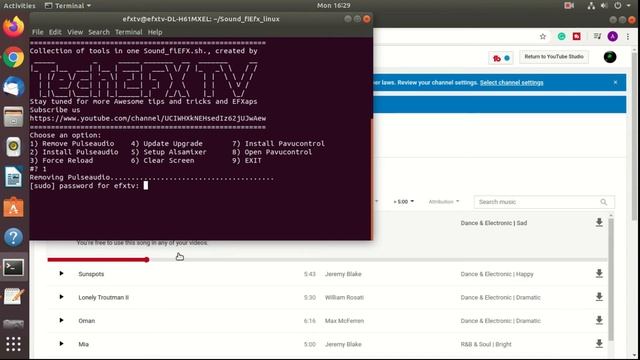The image size is (640, 360).
Task: Click artist name William Rosati
Action: tap(344, 297)
